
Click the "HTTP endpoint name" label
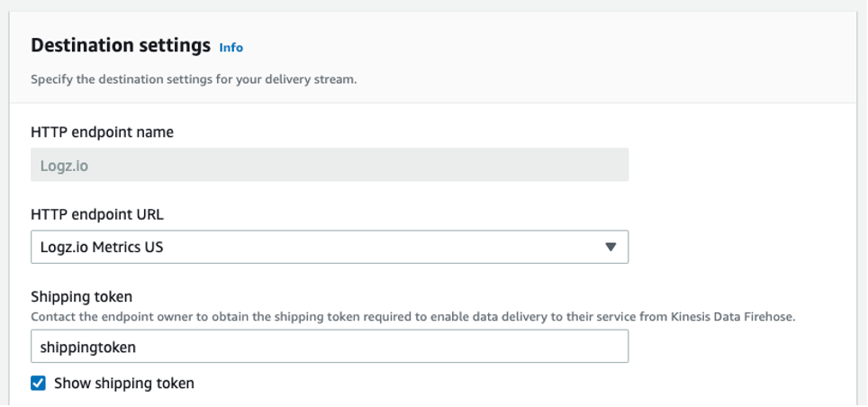pyautogui.click(x=102, y=132)
